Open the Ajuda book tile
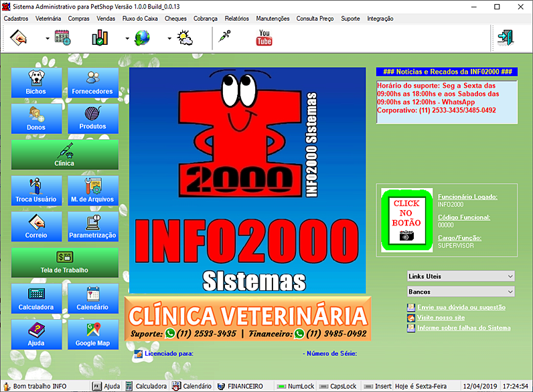 36,334
